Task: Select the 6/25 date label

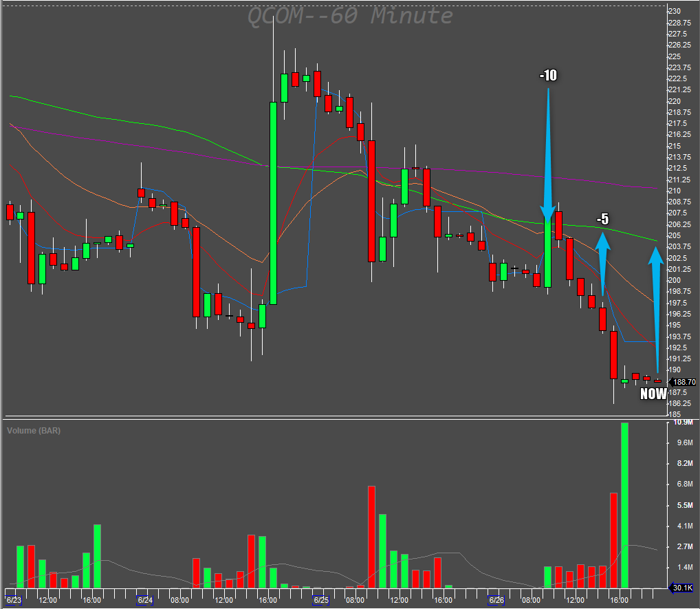Action: (x=321, y=600)
